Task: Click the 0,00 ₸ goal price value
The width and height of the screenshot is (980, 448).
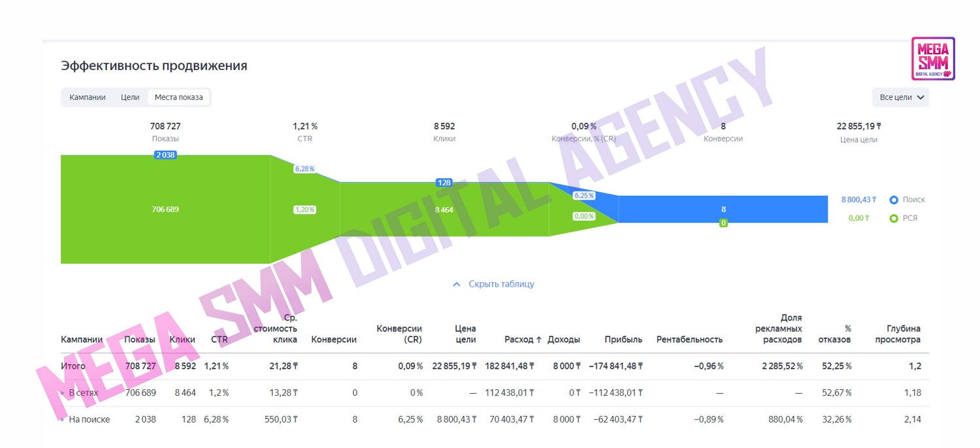Action: pos(858,218)
